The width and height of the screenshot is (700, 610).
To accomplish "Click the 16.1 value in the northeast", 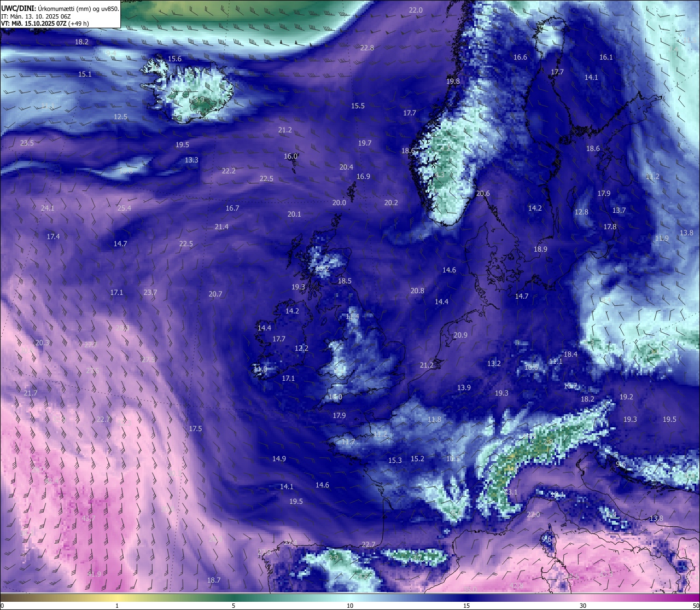I will tap(606, 57).
